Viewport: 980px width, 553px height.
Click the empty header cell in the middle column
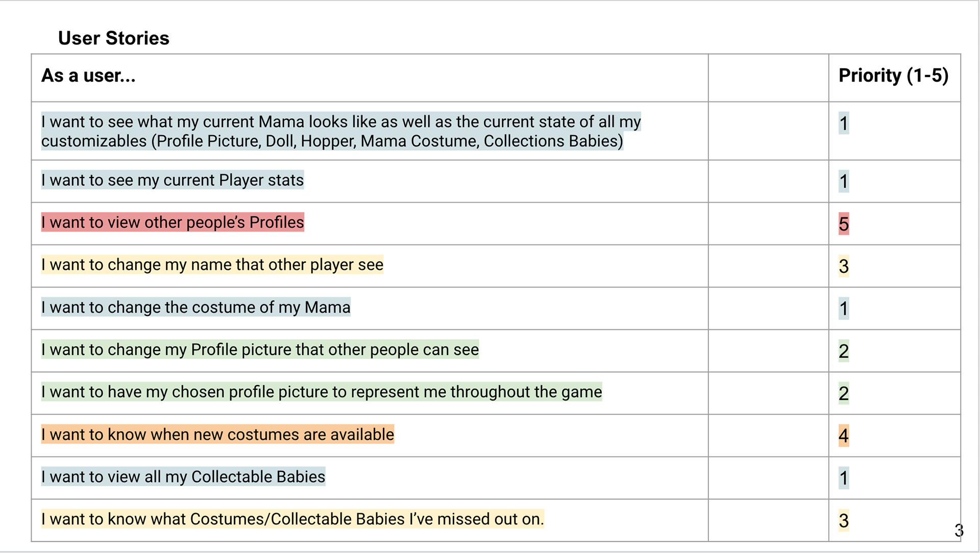pyautogui.click(x=768, y=78)
